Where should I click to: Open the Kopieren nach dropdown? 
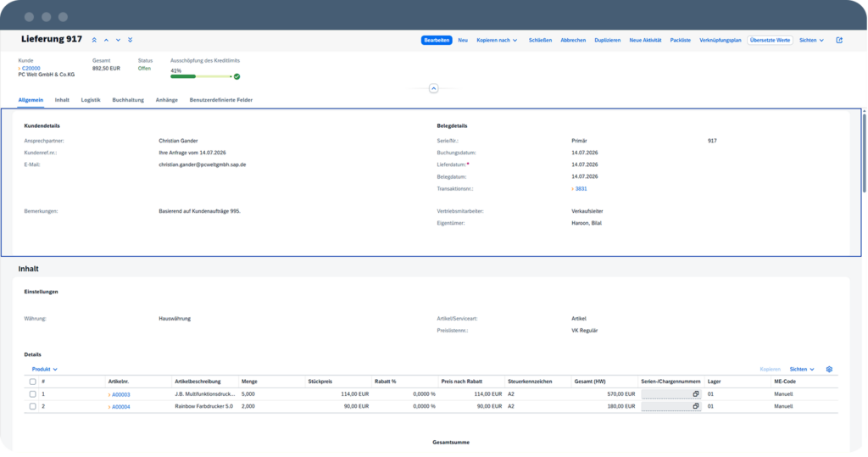click(x=497, y=40)
